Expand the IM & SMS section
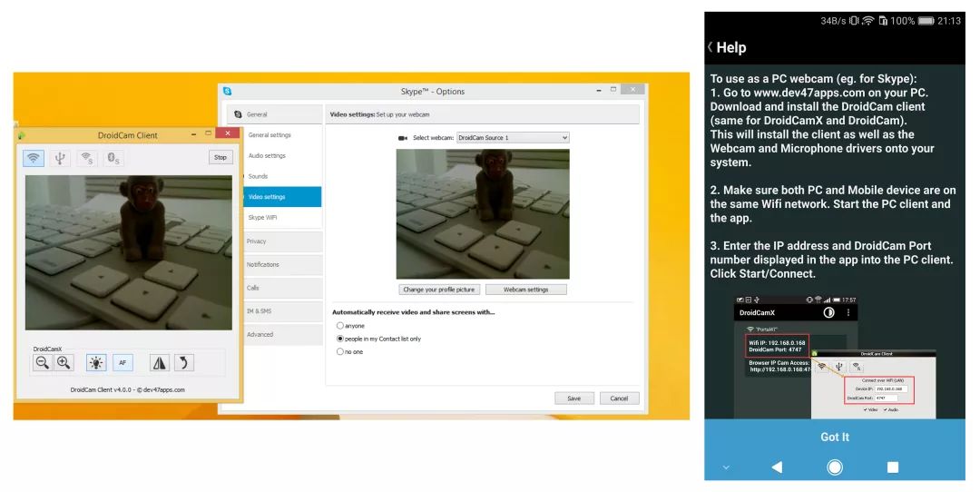 click(282, 310)
